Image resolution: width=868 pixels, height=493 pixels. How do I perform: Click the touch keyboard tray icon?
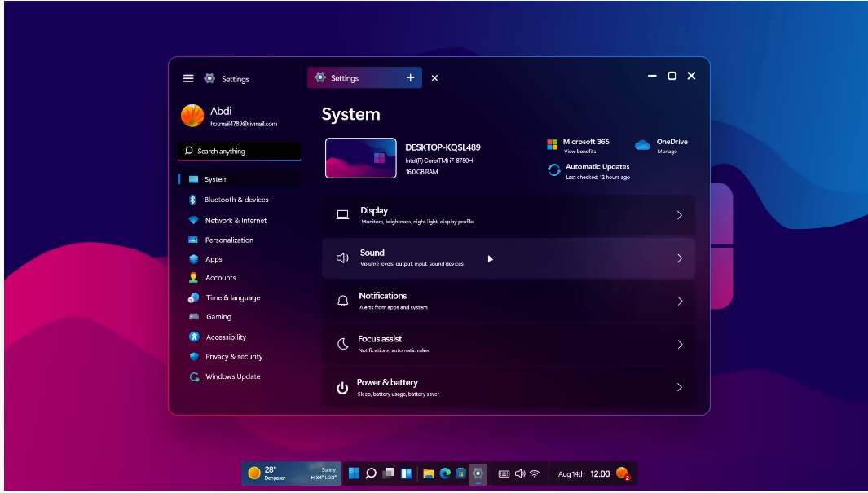pos(504,473)
